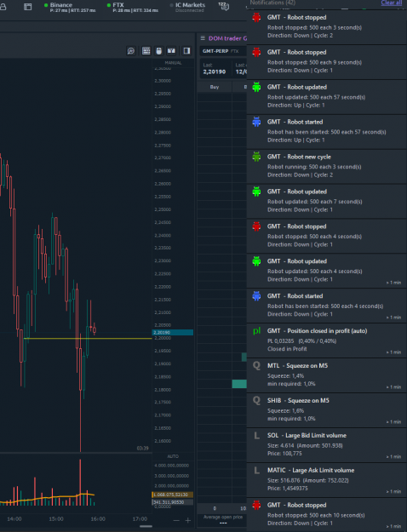This screenshot has width=407, height=532.
Task: Open the GMT-PERP symbol selector
Action: [x=221, y=51]
